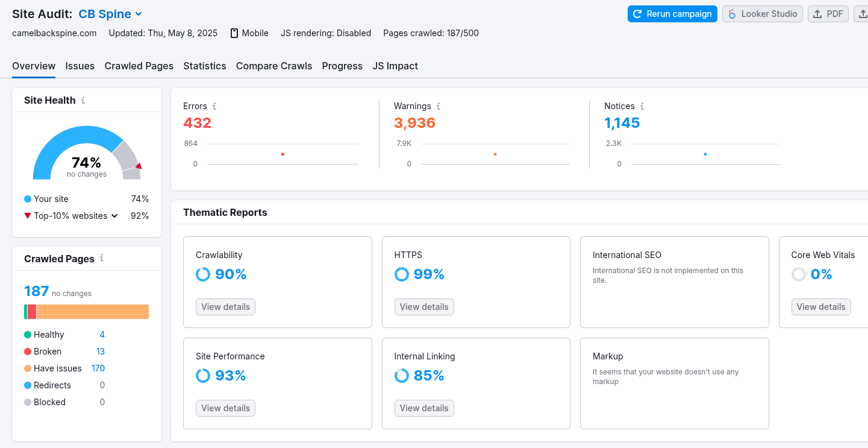868x448 pixels.
Task: View details for Site Performance
Action: click(225, 408)
